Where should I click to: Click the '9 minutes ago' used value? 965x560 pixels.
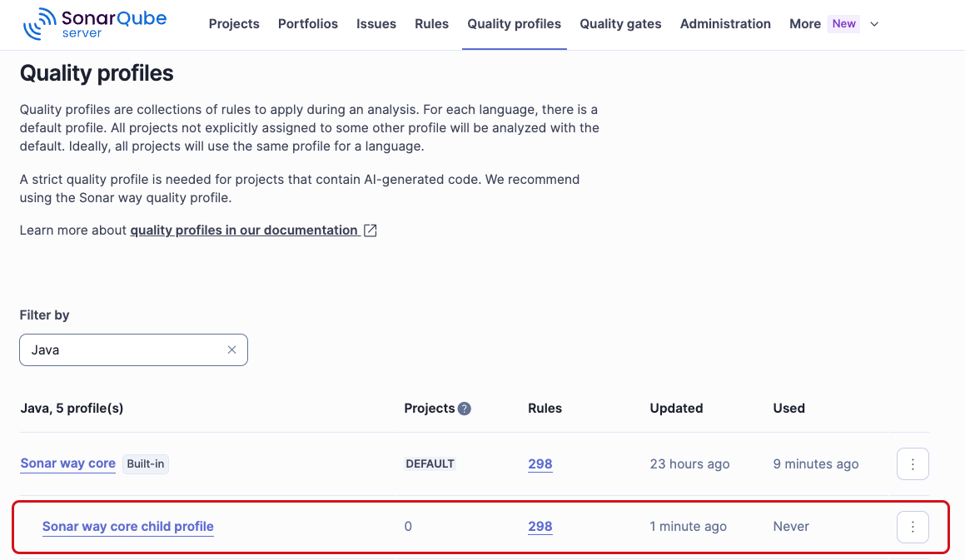pos(815,464)
